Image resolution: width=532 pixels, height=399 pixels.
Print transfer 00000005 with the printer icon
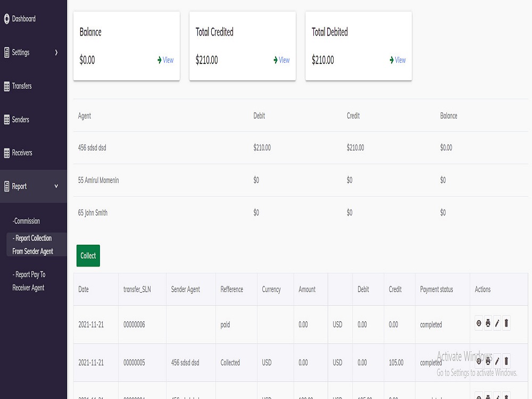click(488, 361)
